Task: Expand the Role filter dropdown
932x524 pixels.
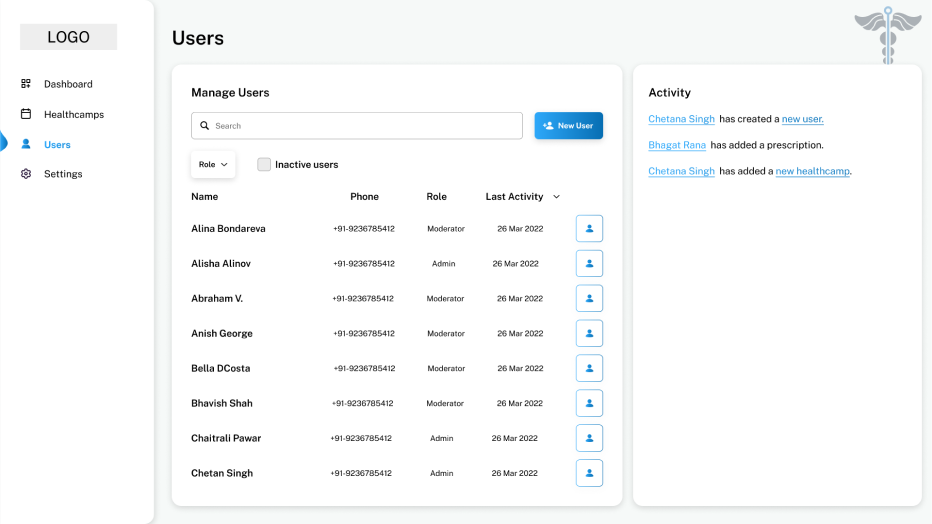Action: click(213, 165)
